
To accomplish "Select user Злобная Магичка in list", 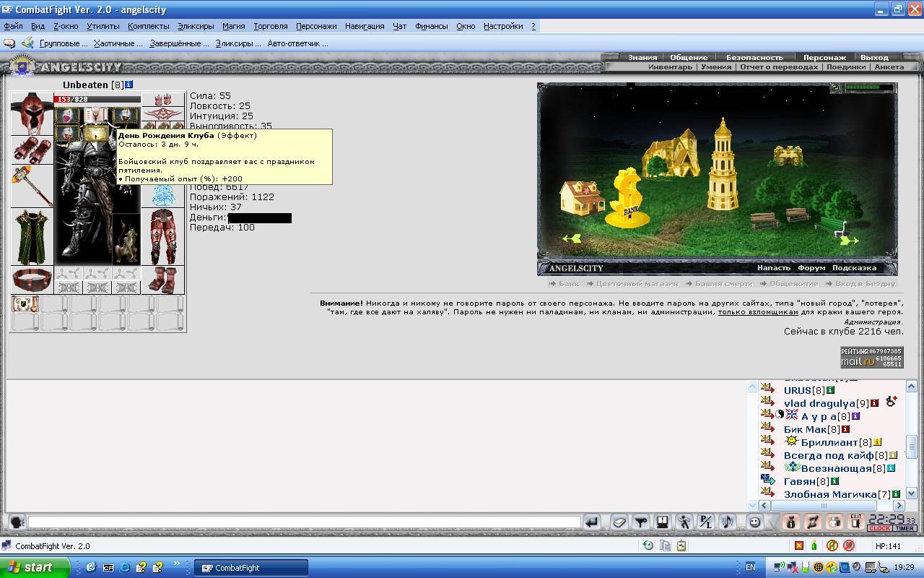I will 830,494.
